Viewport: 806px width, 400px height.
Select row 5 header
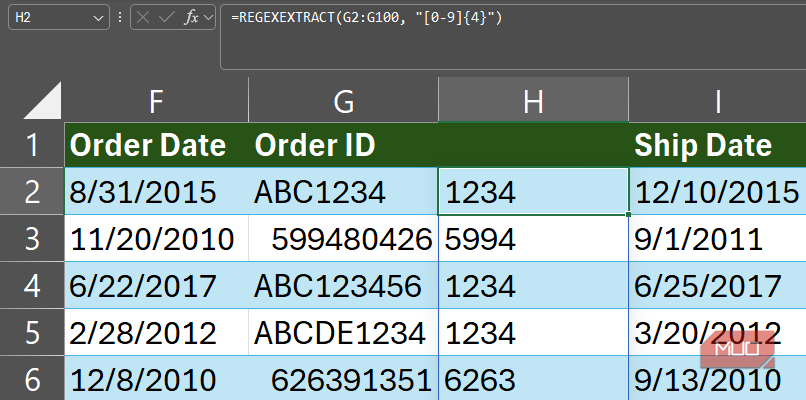[x=32, y=332]
